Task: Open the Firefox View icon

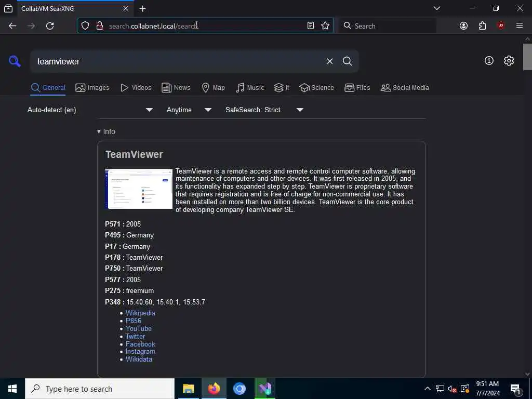Action: coord(8,8)
